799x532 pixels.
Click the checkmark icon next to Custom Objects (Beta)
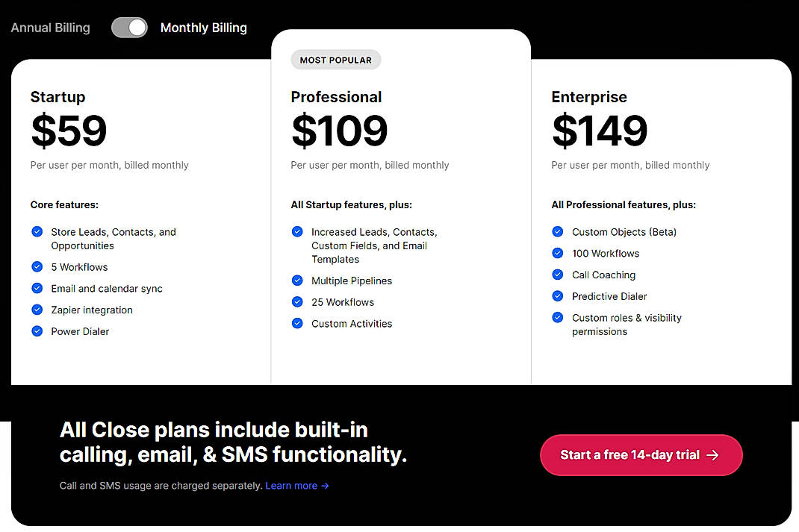558,232
